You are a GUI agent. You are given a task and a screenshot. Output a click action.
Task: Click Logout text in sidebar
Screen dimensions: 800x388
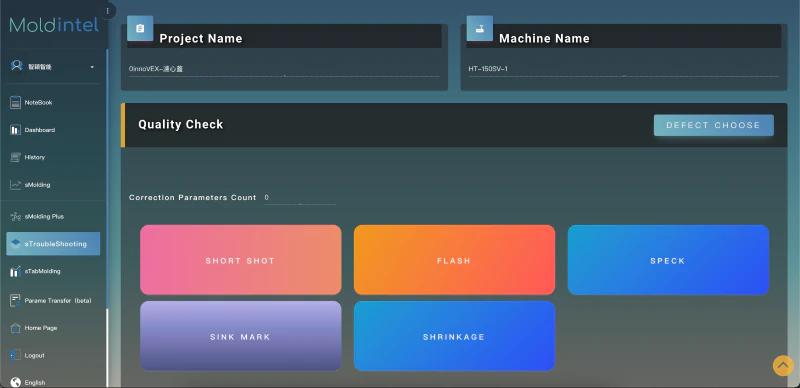[35, 356]
